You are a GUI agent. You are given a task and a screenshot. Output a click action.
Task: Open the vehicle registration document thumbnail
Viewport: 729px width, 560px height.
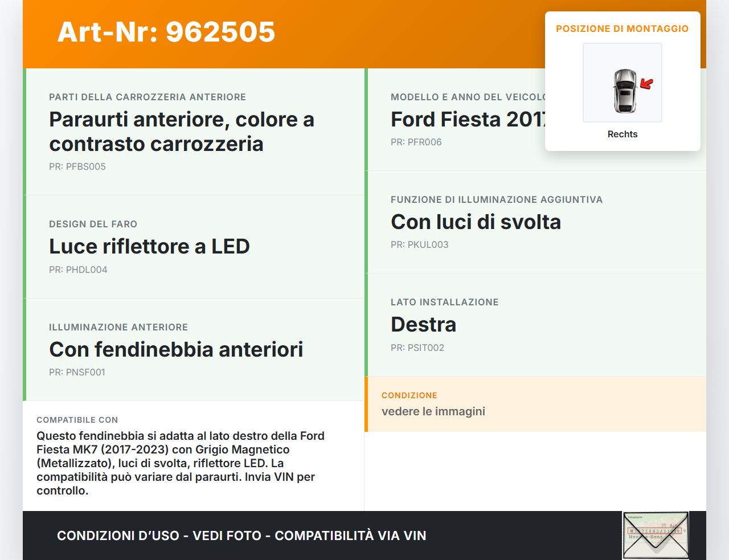[x=656, y=534]
